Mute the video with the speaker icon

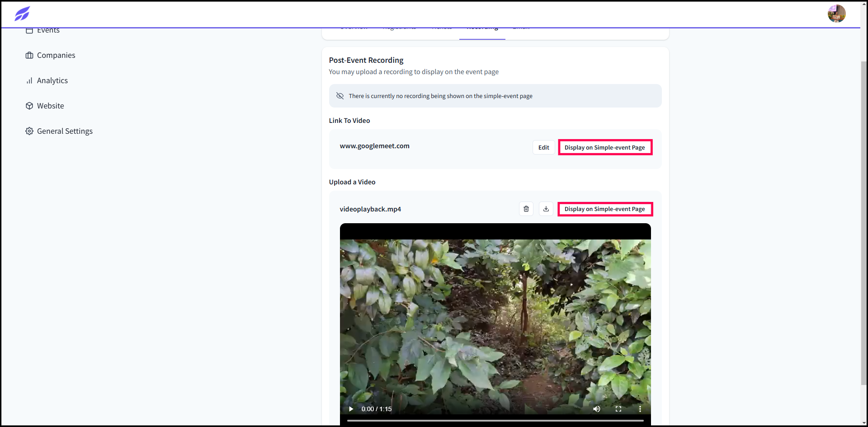[597, 409]
